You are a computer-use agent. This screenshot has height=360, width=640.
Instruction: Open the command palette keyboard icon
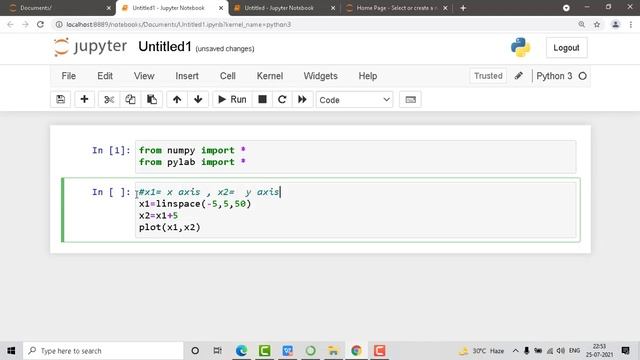[x=410, y=100]
